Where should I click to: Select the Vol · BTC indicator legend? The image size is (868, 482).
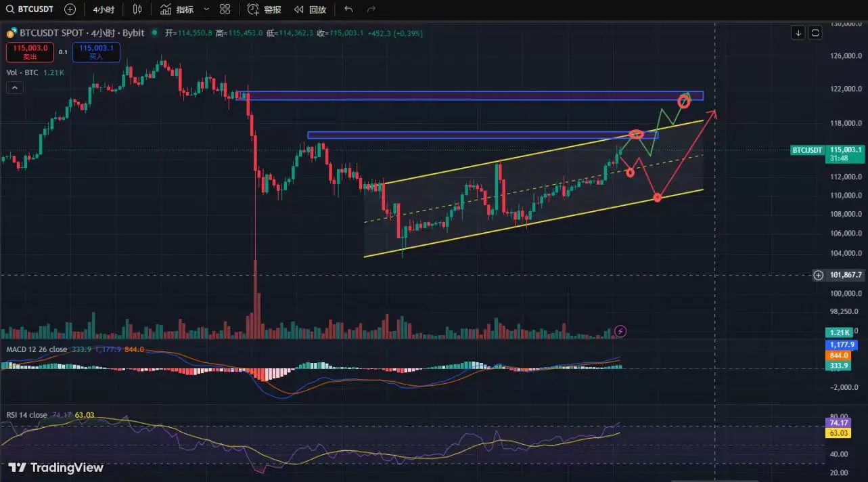34,72
